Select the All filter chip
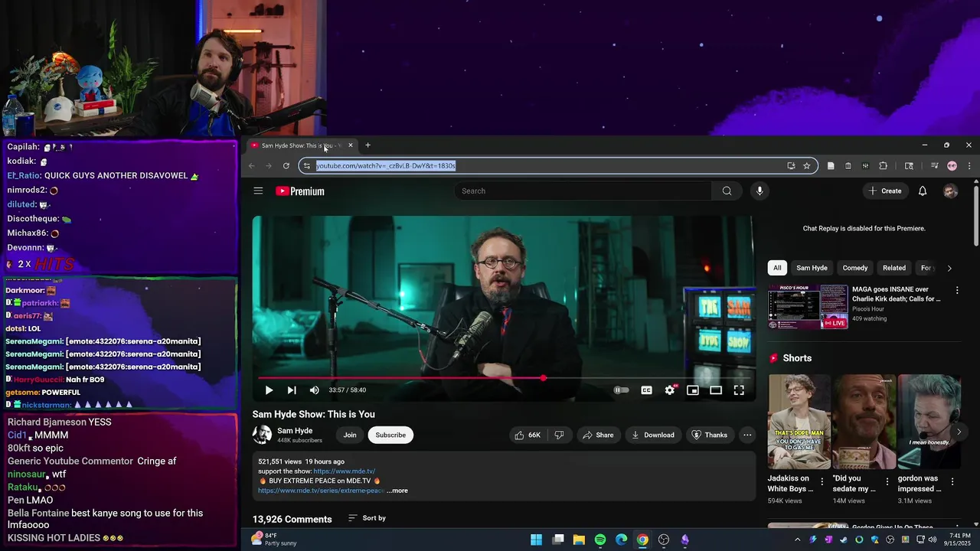 [x=777, y=268]
